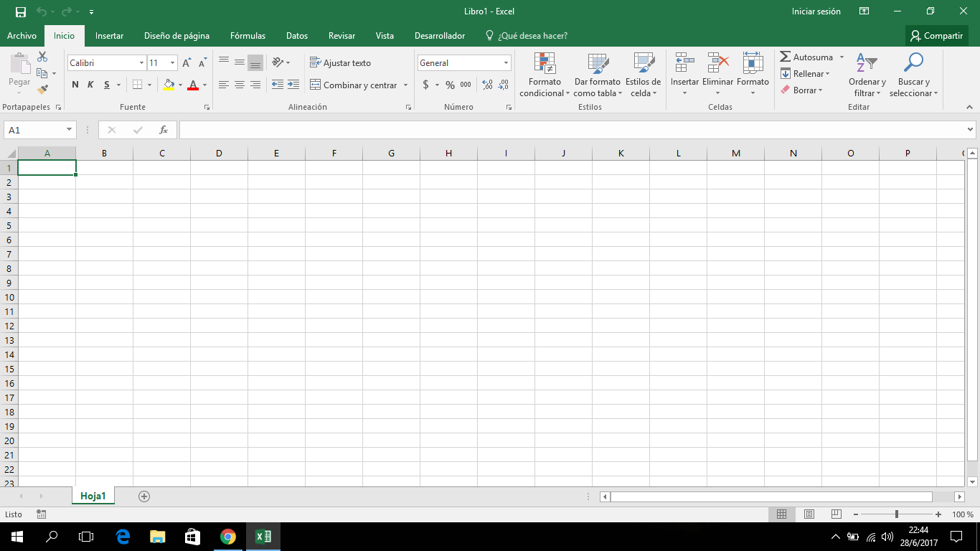Image resolution: width=980 pixels, height=551 pixels.
Task: Toggle align text right
Action: click(255, 85)
